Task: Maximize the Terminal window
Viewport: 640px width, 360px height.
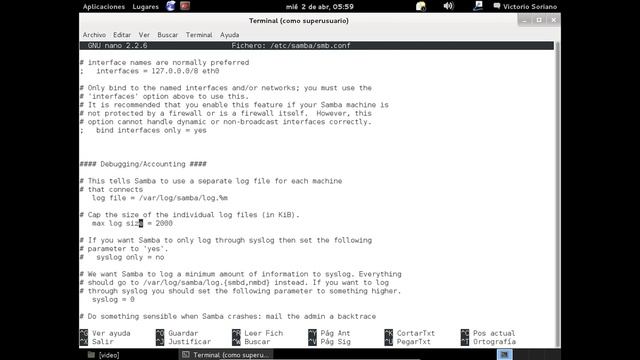Action: (x=539, y=20)
